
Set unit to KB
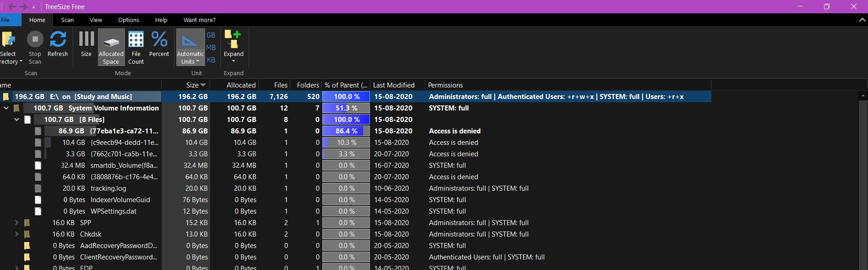coord(211,60)
